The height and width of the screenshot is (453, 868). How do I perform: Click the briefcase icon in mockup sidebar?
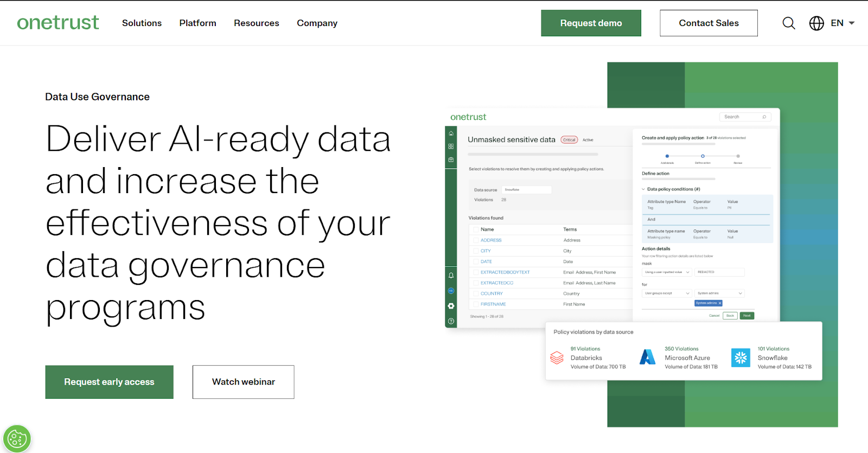coord(451,160)
